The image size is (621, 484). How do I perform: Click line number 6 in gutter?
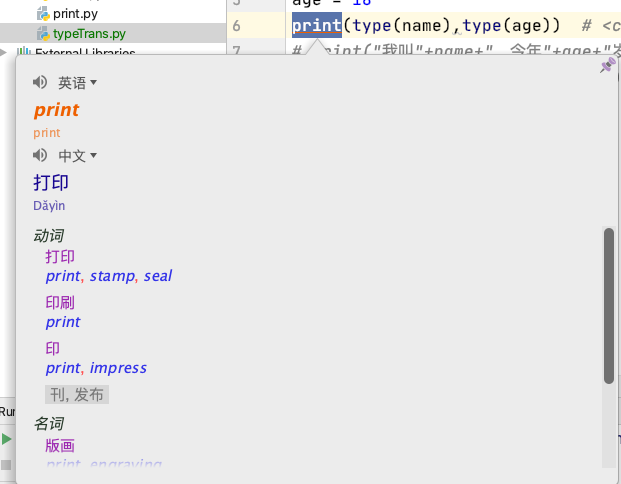point(236,26)
